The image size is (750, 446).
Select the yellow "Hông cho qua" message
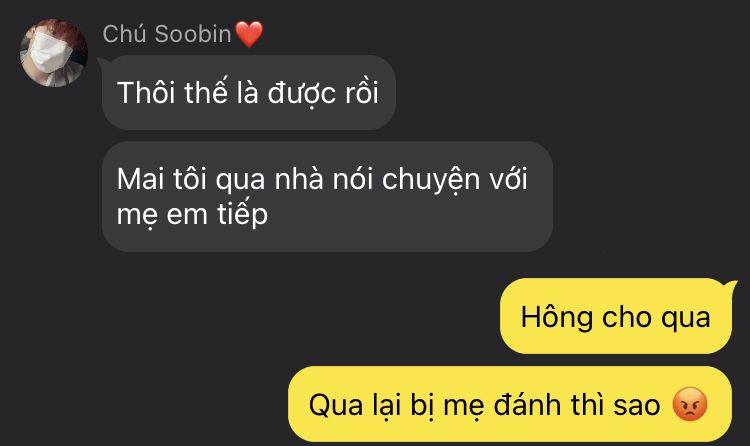click(616, 316)
